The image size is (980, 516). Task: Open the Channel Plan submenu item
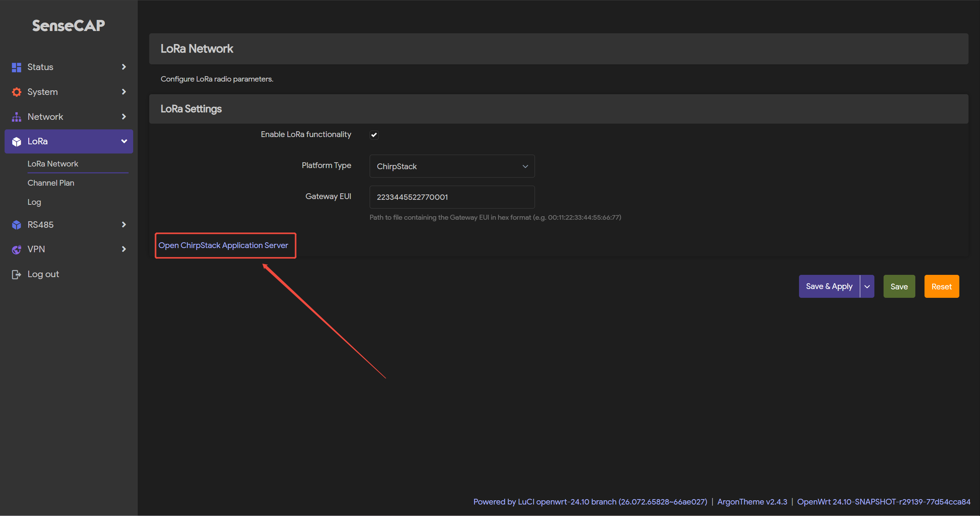[51, 183]
